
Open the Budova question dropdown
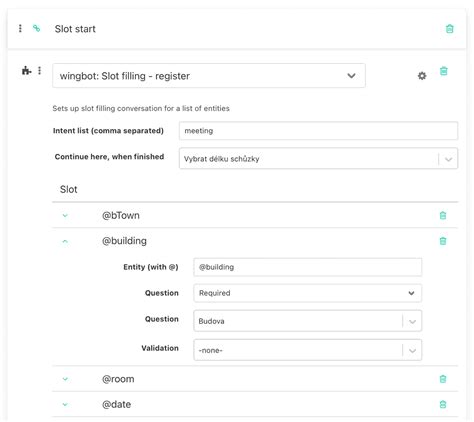click(x=307, y=321)
